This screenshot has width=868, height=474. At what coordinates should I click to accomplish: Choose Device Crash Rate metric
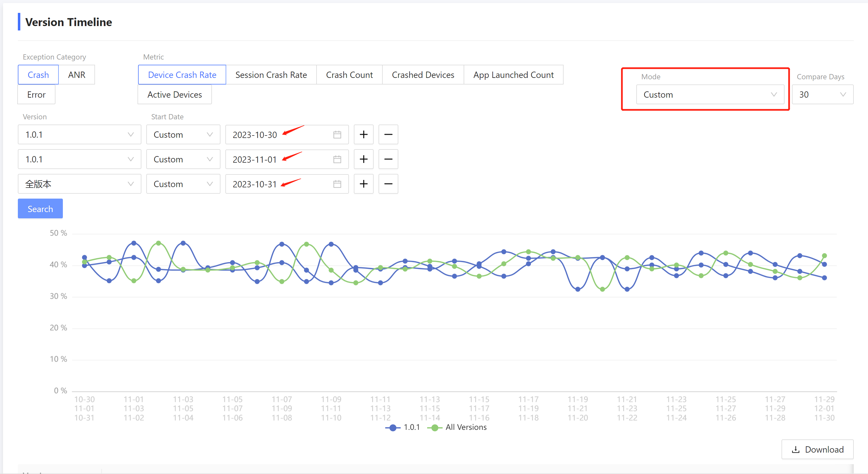point(182,75)
